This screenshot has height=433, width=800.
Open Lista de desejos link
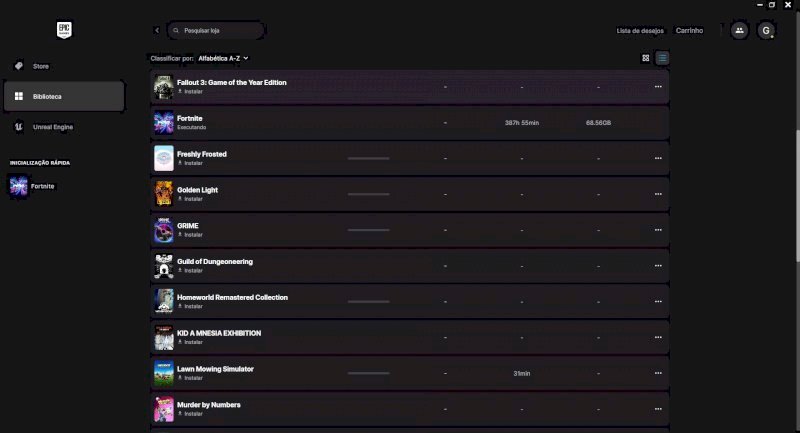point(640,31)
